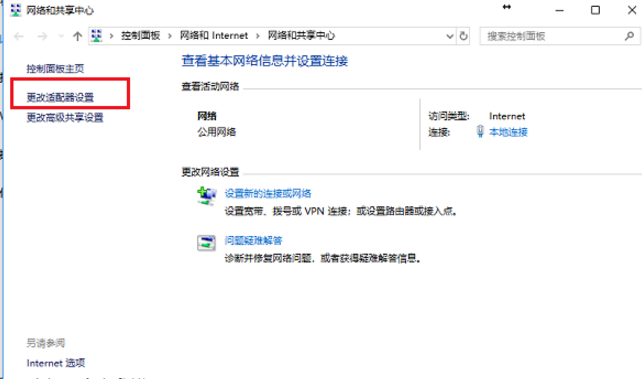Open 更改高级共享设置 link

point(65,118)
